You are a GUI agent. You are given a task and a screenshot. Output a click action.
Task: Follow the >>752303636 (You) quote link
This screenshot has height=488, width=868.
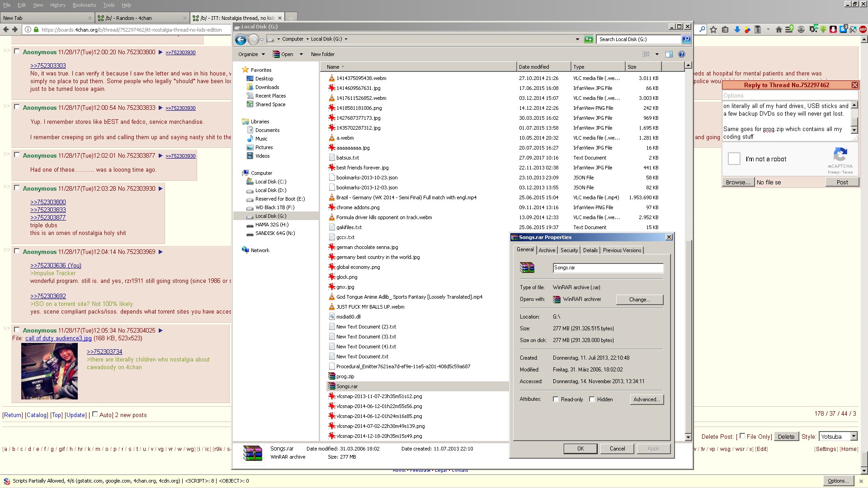[x=56, y=266]
